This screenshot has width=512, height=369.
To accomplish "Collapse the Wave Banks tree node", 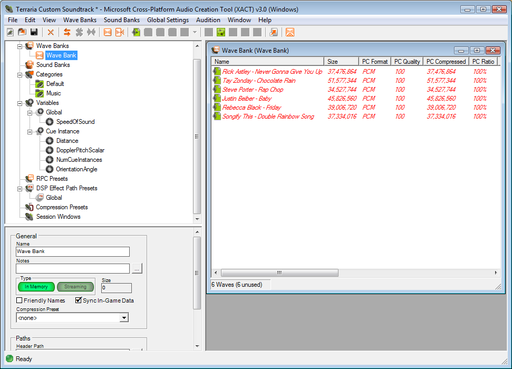I will [20, 46].
